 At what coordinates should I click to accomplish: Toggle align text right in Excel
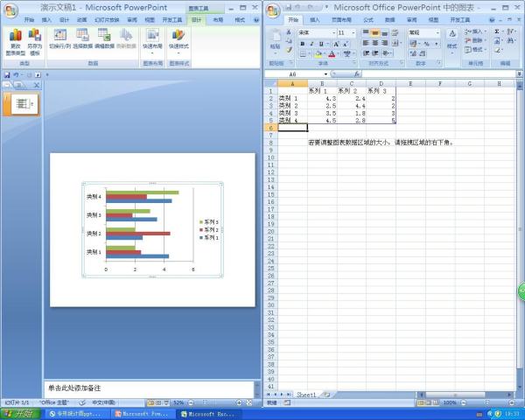[x=385, y=43]
